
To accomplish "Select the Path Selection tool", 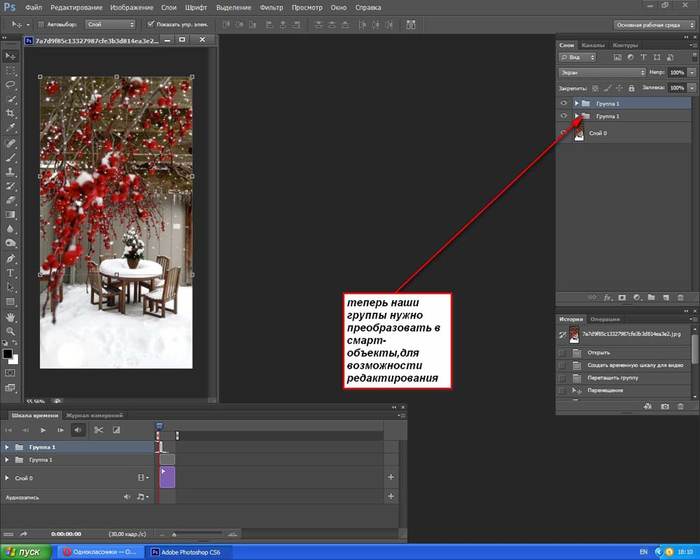I will (x=10, y=287).
